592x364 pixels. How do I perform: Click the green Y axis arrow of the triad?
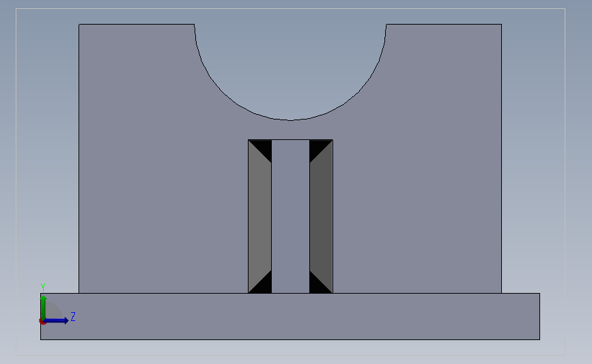pyautogui.click(x=44, y=307)
